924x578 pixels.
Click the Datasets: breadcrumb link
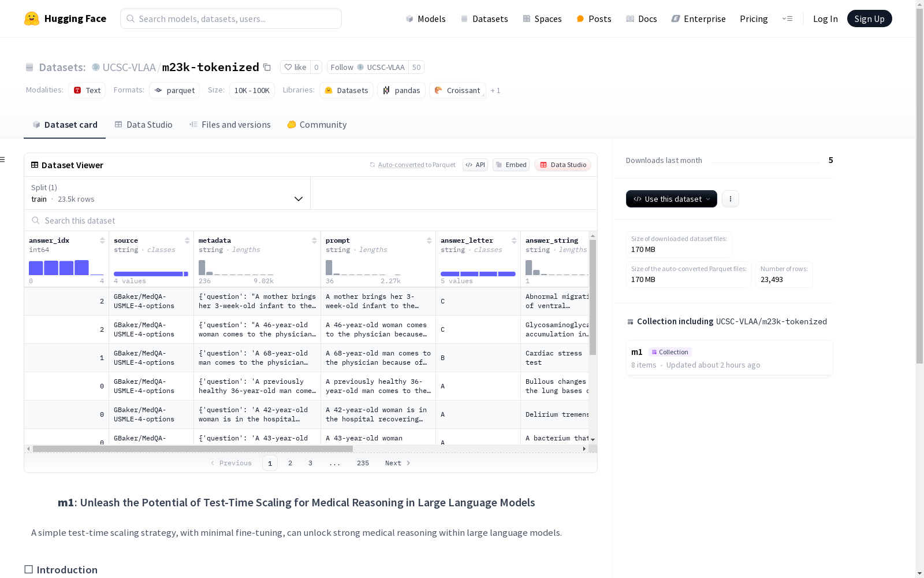(62, 67)
